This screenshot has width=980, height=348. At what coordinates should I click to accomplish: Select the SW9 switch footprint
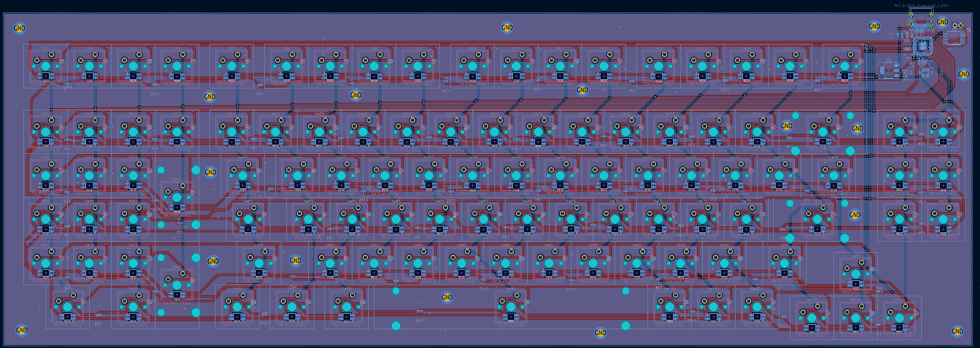[418, 66]
